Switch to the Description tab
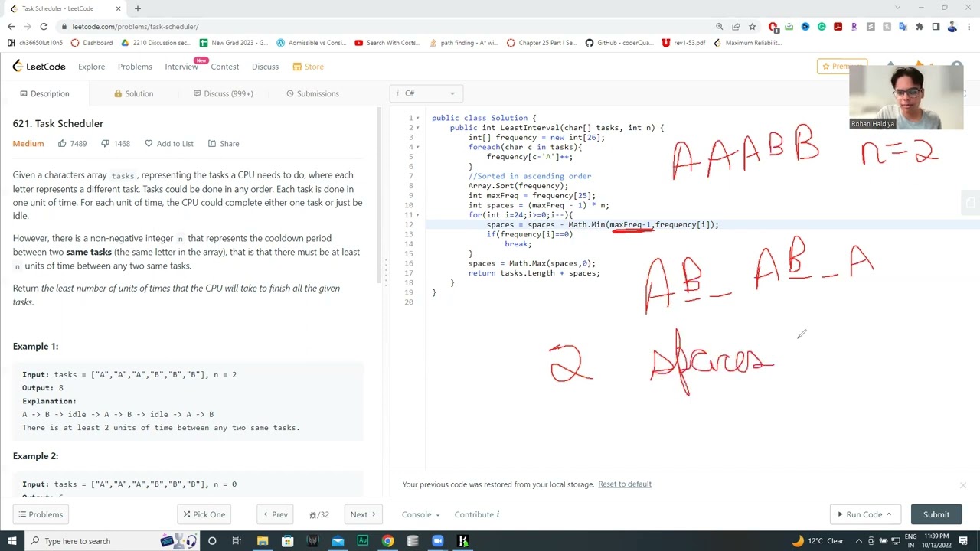This screenshot has height=551, width=980. coord(44,93)
